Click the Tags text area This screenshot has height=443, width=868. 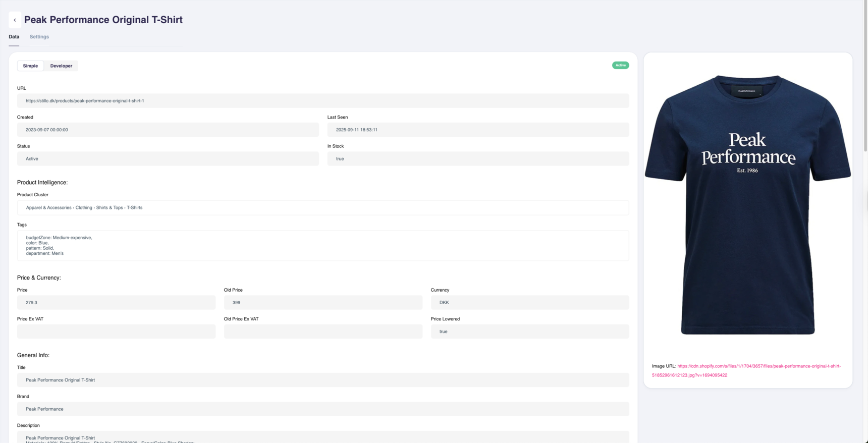click(323, 245)
